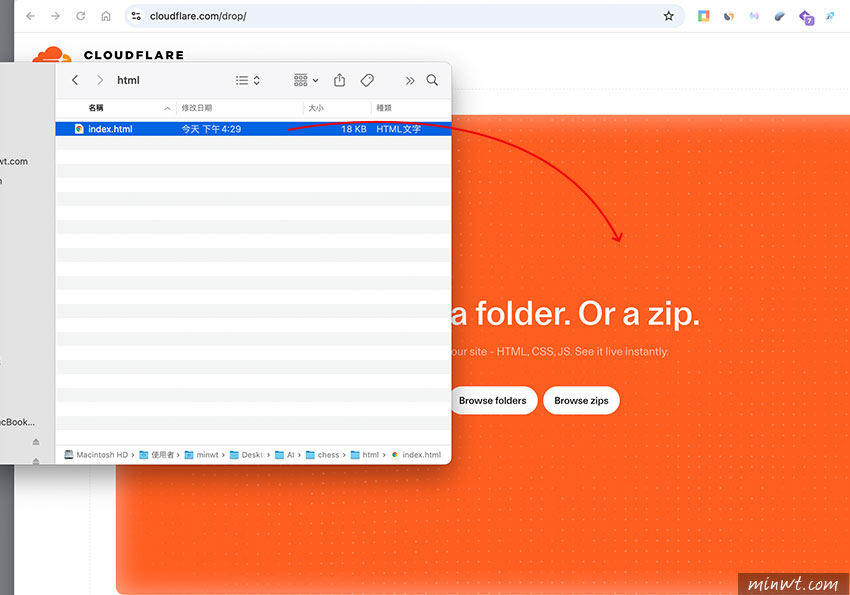
Task: Go back in the Finder window
Action: tap(75, 80)
